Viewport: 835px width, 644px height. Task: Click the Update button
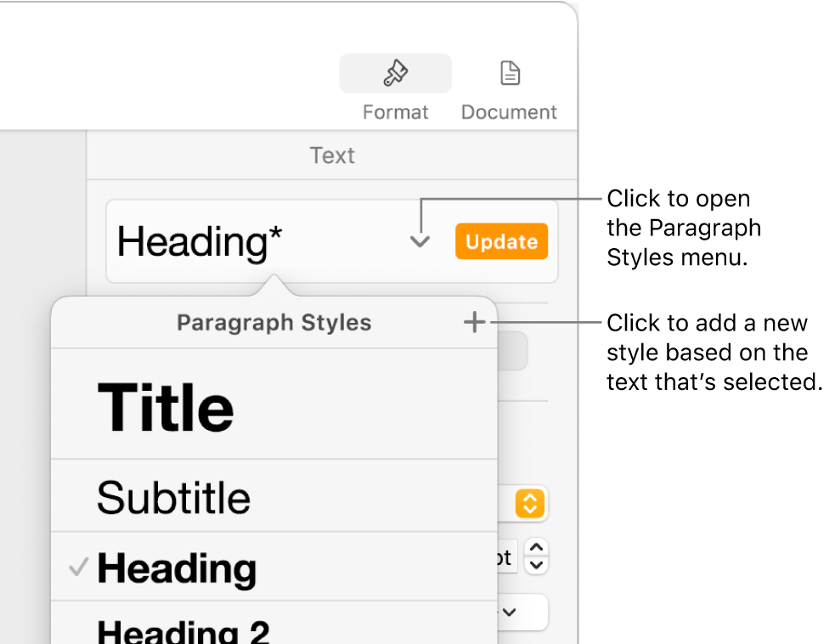coord(501,241)
